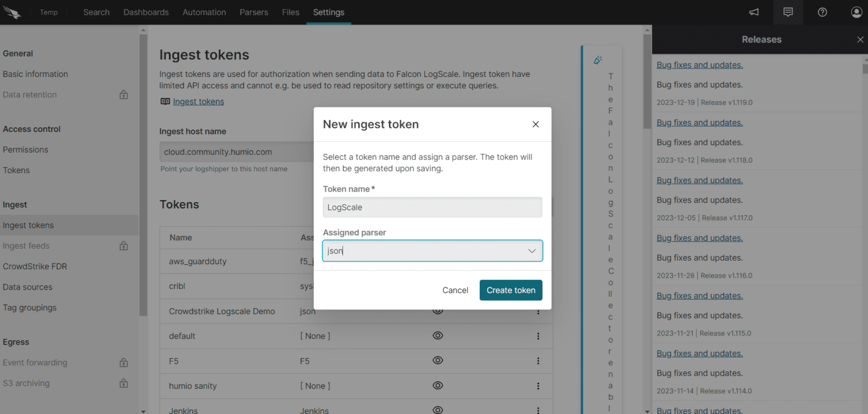
Task: Click the CrowdStrike falcon logo
Action: pyautogui.click(x=12, y=12)
